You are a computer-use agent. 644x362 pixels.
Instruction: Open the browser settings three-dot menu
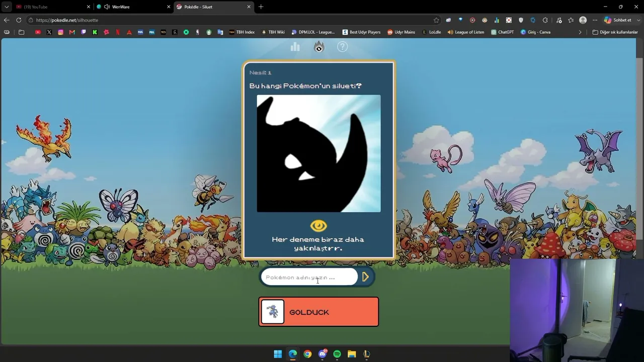tap(595, 20)
